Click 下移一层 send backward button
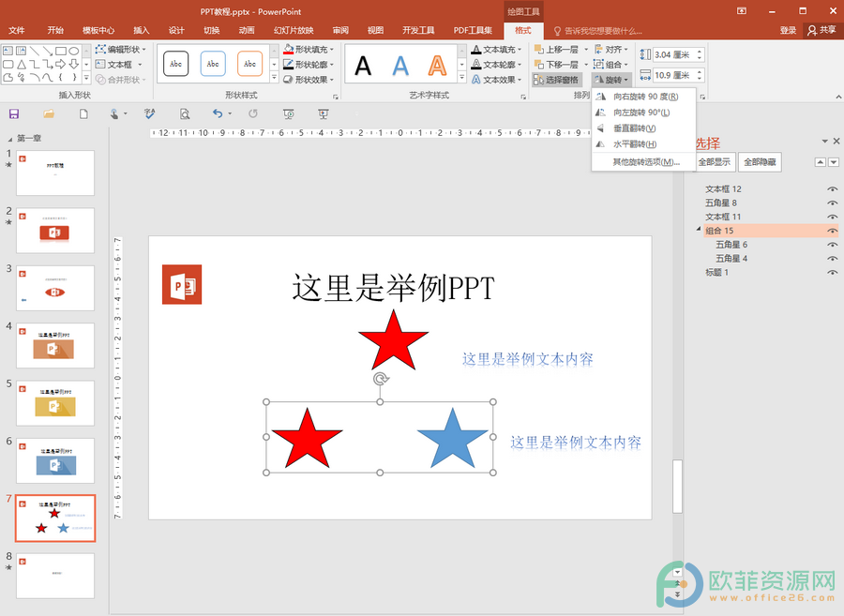The image size is (844, 616). [556, 65]
